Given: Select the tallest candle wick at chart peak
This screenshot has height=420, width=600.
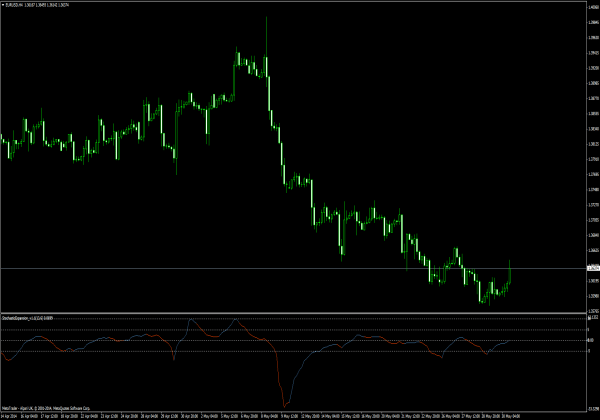Looking at the screenshot, I should [267, 35].
